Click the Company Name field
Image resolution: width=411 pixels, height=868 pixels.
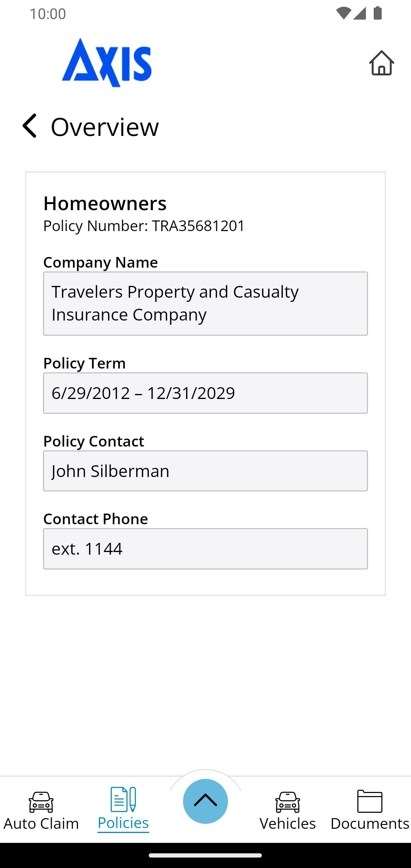[205, 303]
